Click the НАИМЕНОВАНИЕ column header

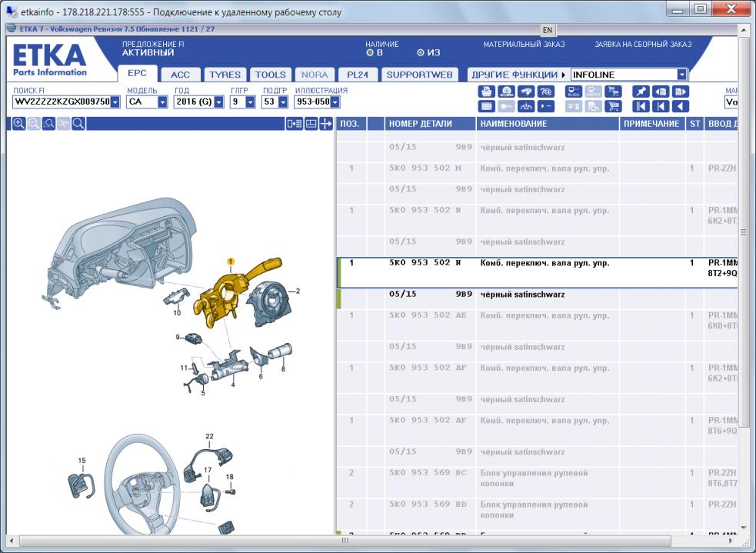coord(548,124)
